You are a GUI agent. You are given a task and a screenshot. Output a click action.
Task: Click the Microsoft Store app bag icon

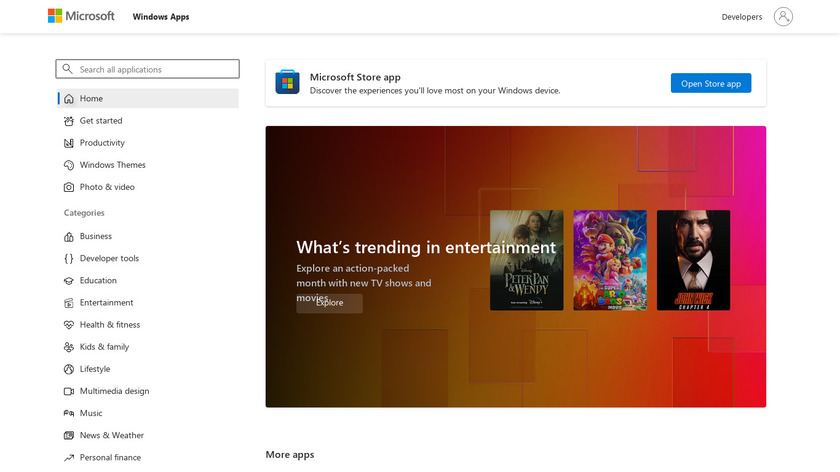point(287,82)
